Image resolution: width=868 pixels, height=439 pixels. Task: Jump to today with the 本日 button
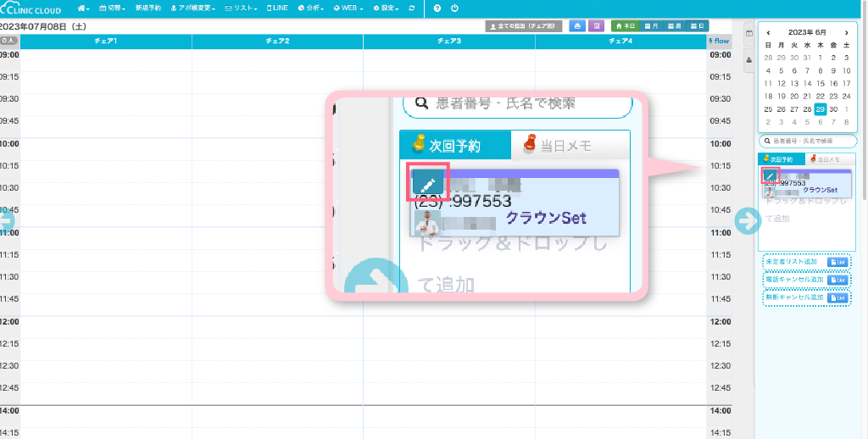pos(626,26)
